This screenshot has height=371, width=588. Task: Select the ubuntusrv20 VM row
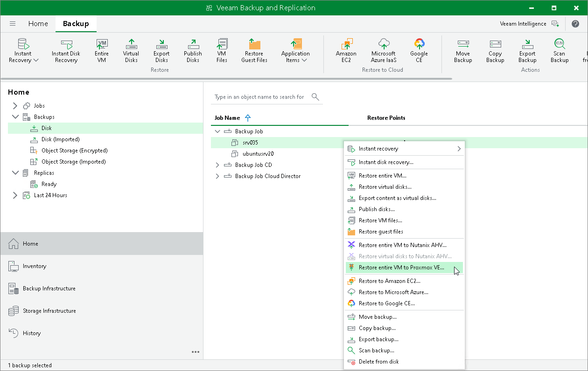point(258,154)
